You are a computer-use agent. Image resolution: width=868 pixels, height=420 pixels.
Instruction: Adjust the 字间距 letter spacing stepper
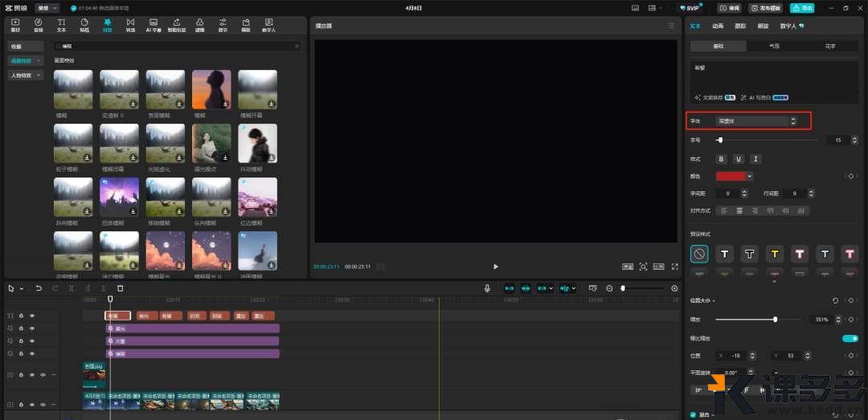point(744,194)
